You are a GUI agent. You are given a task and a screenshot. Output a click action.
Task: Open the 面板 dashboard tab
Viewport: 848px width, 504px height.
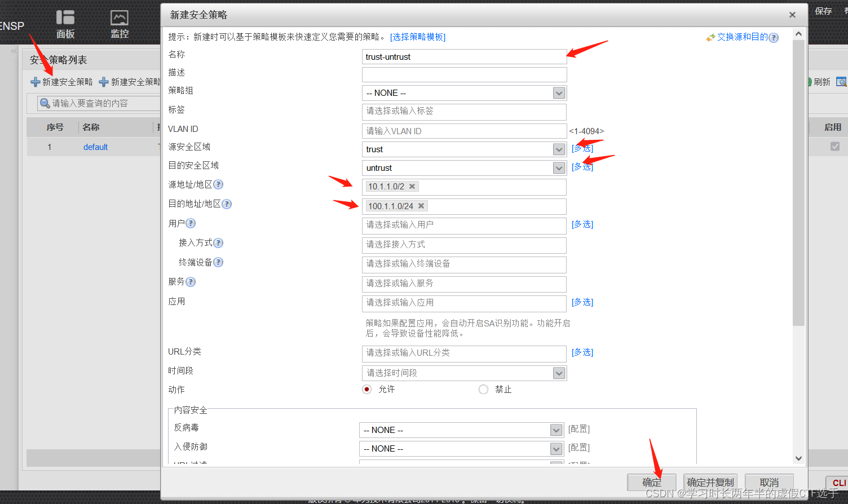click(x=65, y=24)
